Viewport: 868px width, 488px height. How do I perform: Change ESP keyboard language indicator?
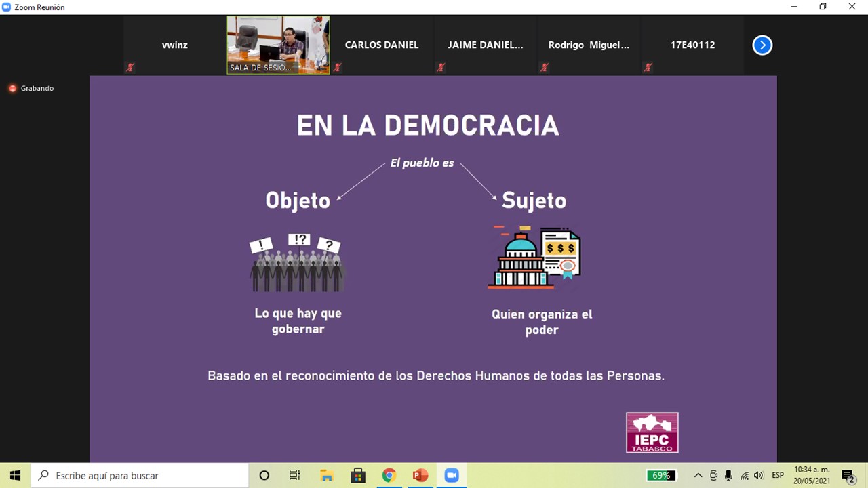coord(778,475)
